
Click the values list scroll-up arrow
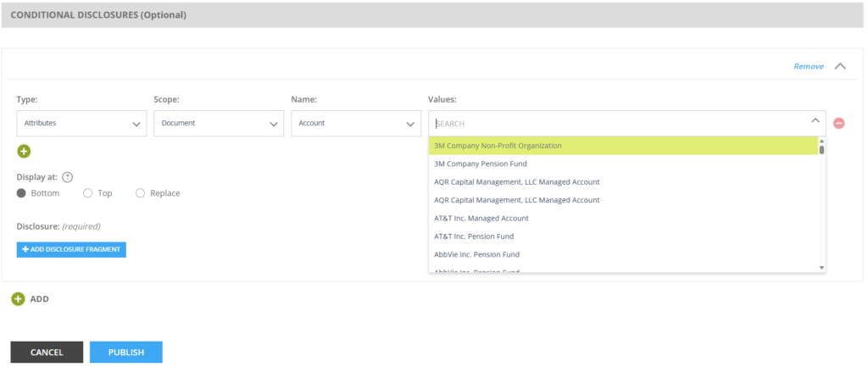pyautogui.click(x=821, y=141)
